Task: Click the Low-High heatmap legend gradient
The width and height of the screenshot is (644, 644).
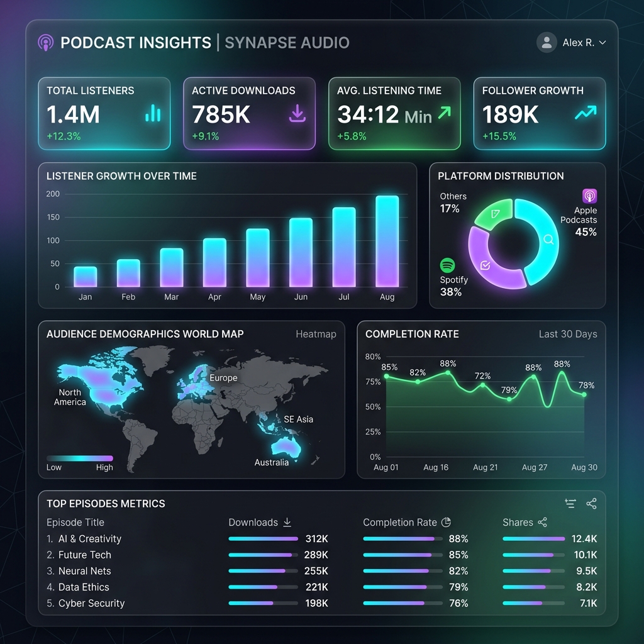Action: click(80, 458)
